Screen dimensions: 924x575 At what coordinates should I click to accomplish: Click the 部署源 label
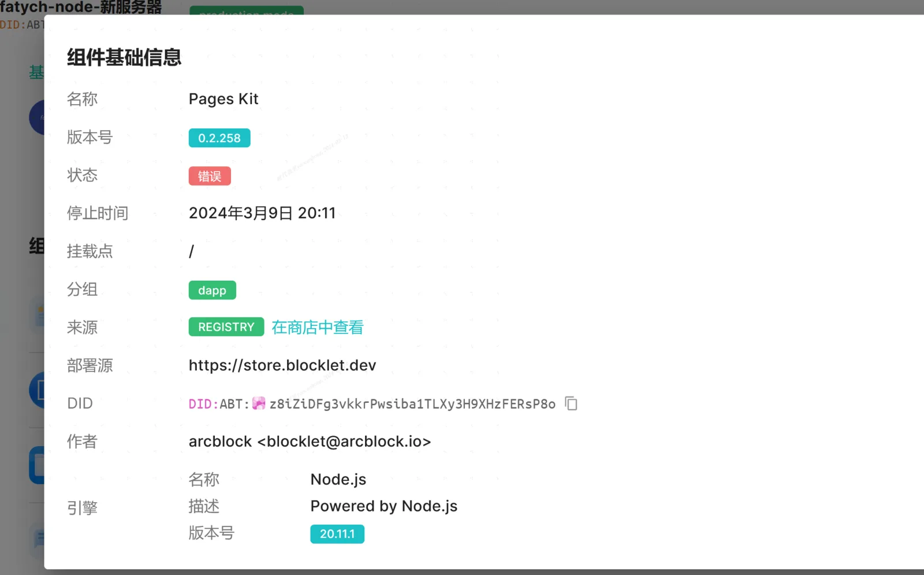pyautogui.click(x=90, y=365)
